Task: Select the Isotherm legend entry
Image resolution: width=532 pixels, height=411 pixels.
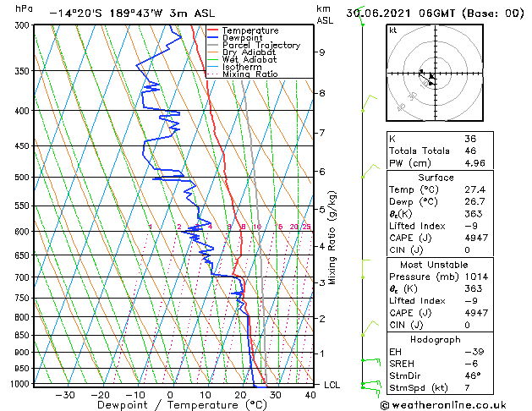Action: [242, 67]
